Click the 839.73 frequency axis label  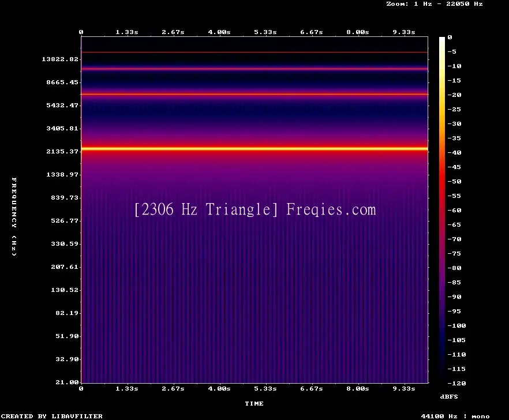click(65, 197)
